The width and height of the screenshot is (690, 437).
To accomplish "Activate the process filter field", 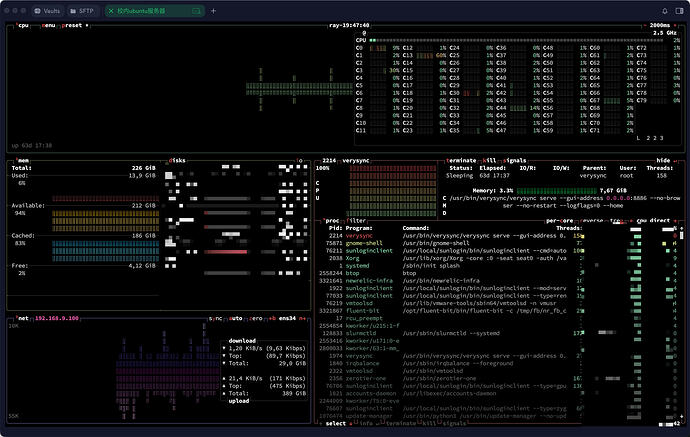I will 356,221.
